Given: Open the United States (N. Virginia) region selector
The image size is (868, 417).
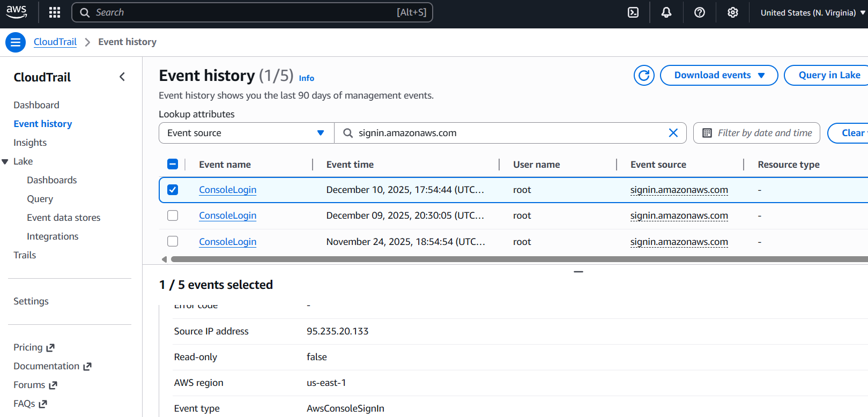Looking at the screenshot, I should pos(812,13).
